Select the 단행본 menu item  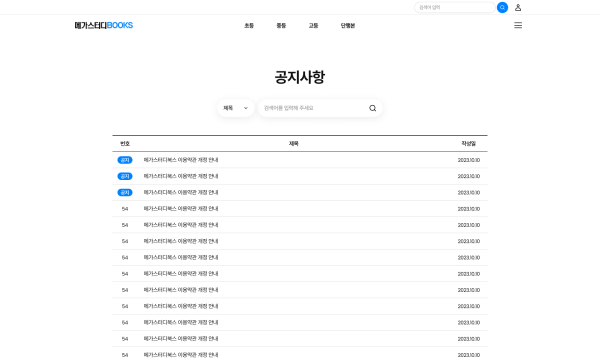click(x=348, y=26)
